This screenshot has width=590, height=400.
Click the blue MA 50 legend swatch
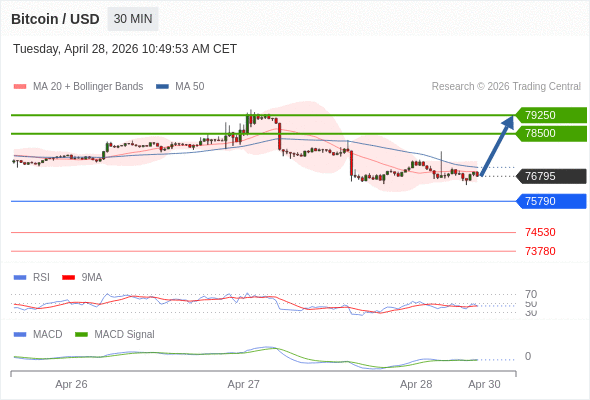[162, 87]
